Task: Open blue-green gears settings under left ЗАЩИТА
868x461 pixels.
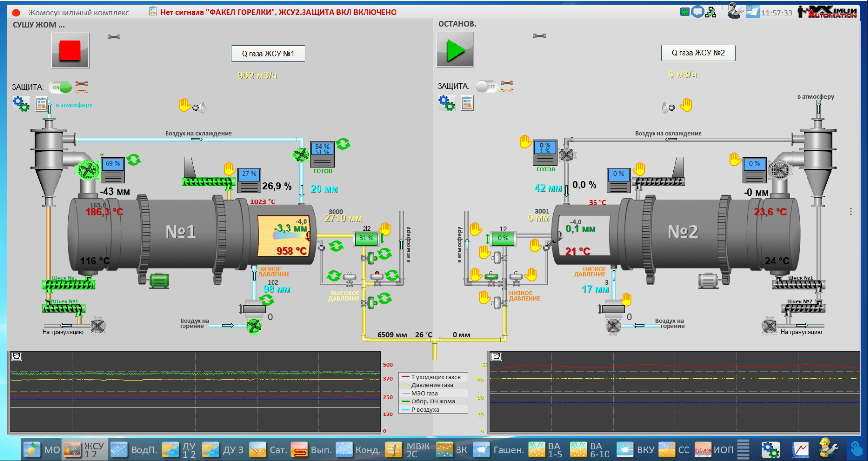Action: [21, 104]
